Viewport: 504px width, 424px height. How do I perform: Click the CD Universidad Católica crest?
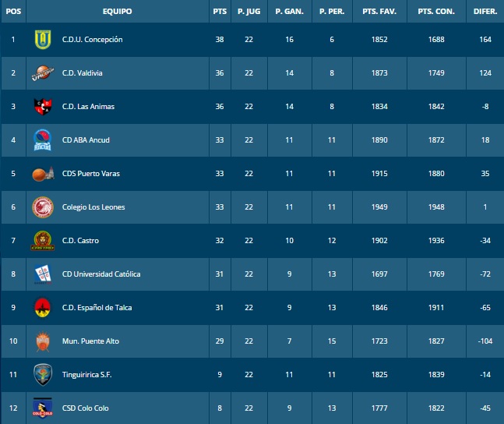[x=42, y=274]
